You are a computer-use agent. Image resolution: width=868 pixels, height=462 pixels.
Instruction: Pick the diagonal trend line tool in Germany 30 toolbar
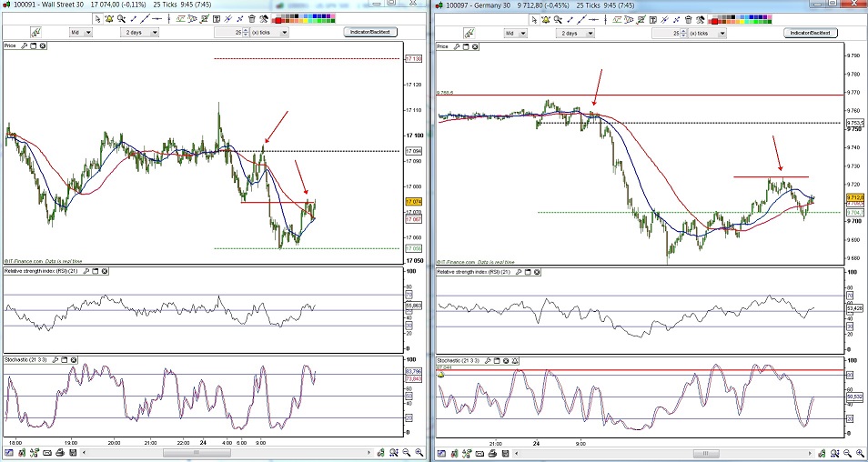pos(581,19)
